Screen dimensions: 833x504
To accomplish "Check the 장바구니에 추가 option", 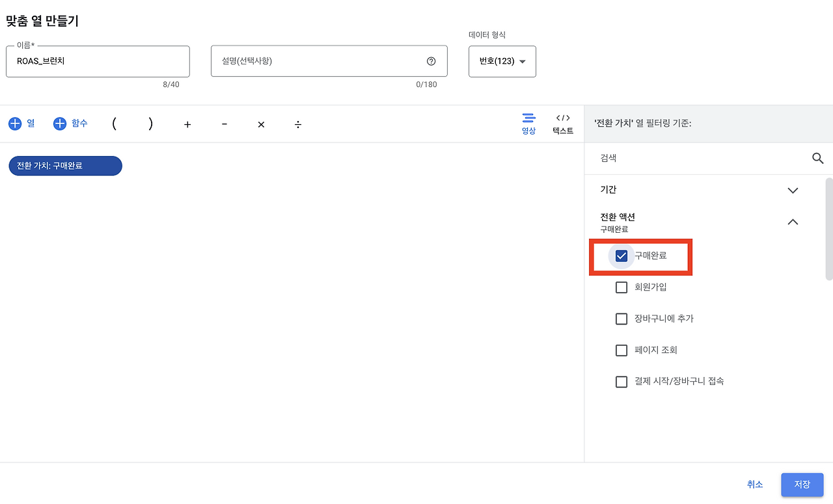I will point(621,319).
